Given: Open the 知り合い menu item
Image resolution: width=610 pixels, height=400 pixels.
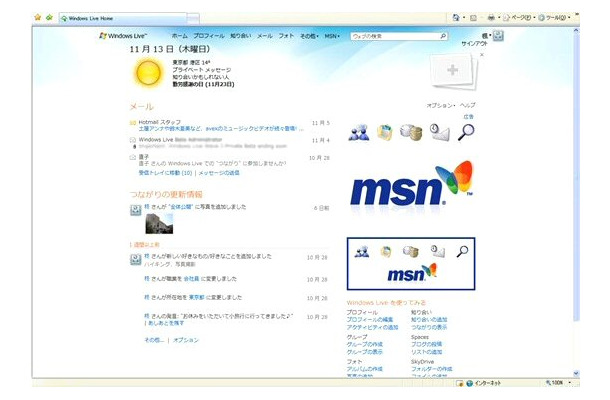Looking at the screenshot, I should click(x=241, y=36).
